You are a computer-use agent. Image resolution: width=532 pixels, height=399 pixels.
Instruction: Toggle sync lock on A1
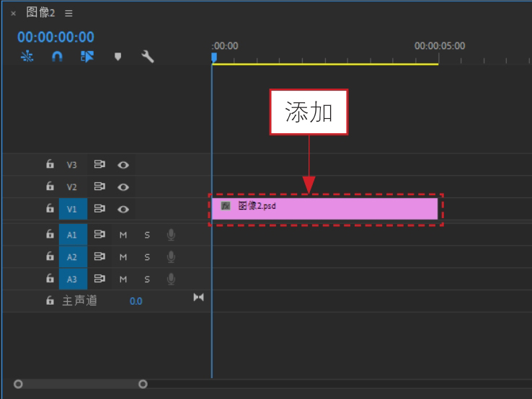tap(99, 234)
